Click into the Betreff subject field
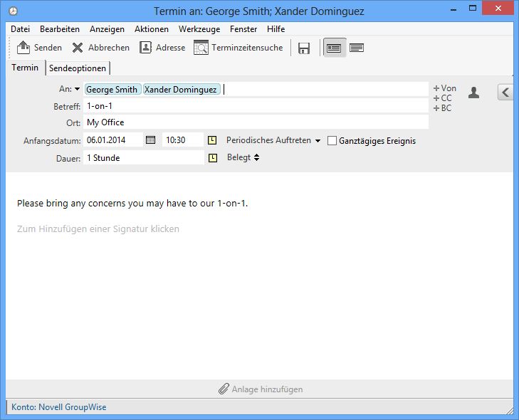 tap(256, 106)
